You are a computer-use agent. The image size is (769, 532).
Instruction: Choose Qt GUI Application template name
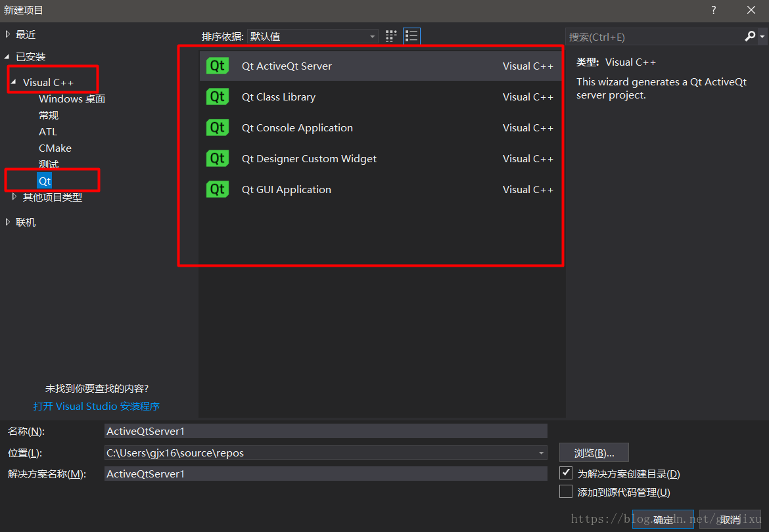(x=287, y=190)
